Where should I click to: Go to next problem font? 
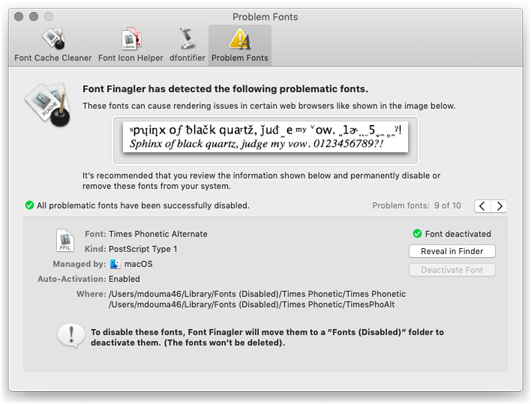click(x=498, y=206)
